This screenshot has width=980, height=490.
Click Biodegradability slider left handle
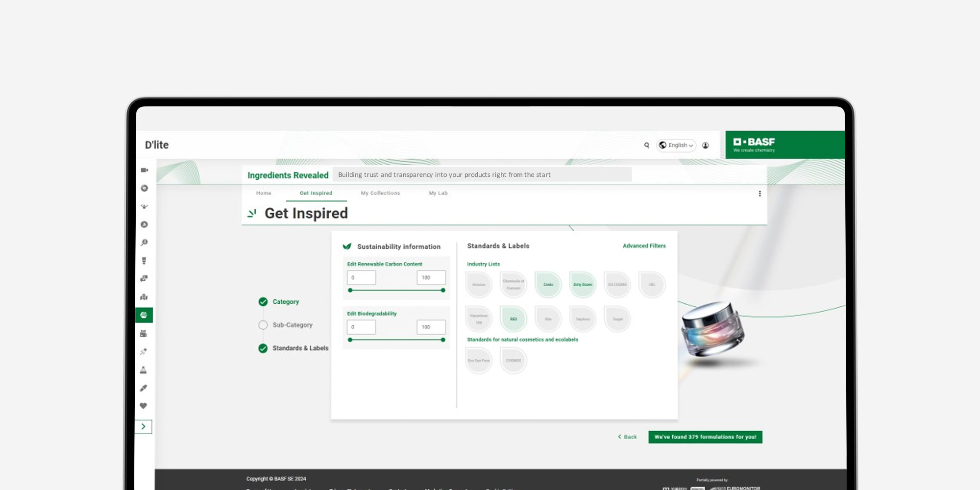coord(350,340)
